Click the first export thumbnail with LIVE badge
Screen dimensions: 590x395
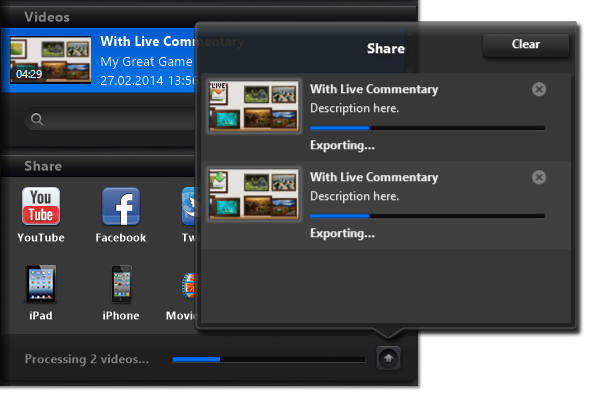(x=254, y=106)
